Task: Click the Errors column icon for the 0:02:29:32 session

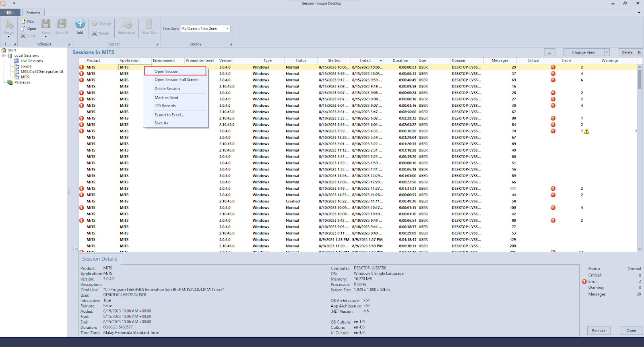Action: pyautogui.click(x=553, y=118)
